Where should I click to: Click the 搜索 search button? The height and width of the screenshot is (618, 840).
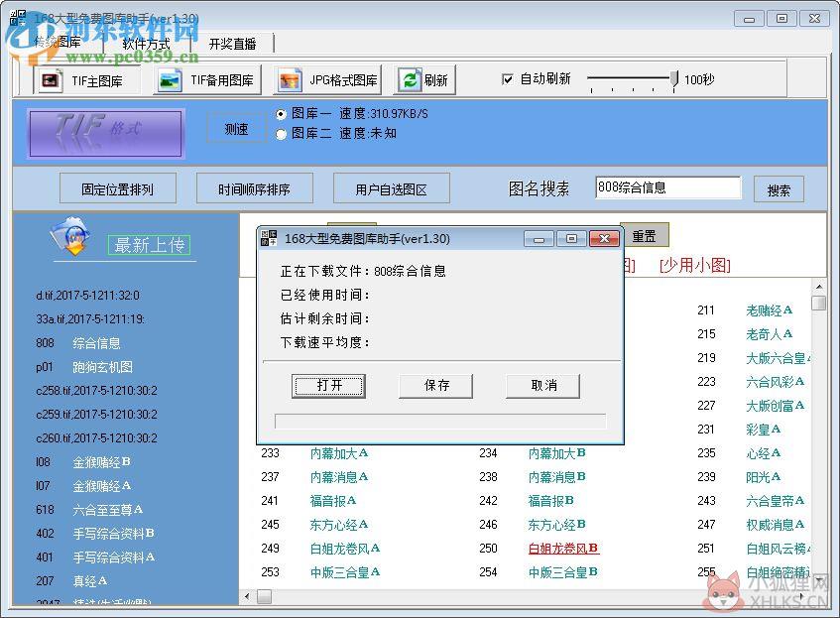(x=779, y=189)
